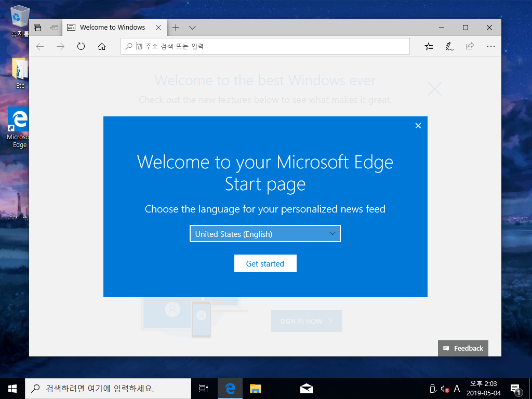
Task: Add notes with the pen icon
Action: [449, 46]
